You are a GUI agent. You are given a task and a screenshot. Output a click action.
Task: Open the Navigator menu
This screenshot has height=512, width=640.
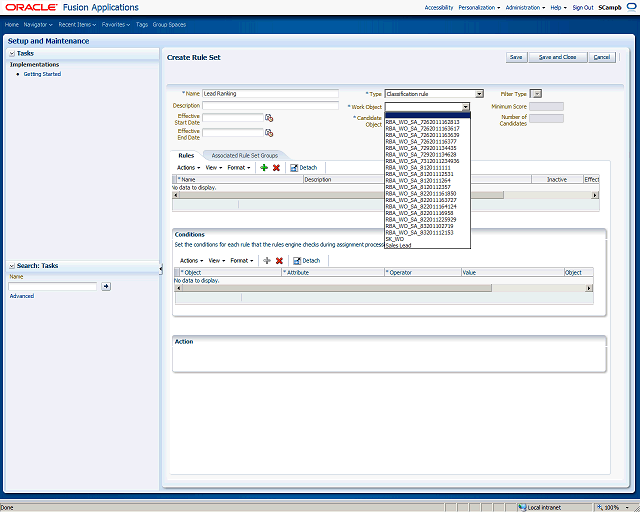click(38, 24)
